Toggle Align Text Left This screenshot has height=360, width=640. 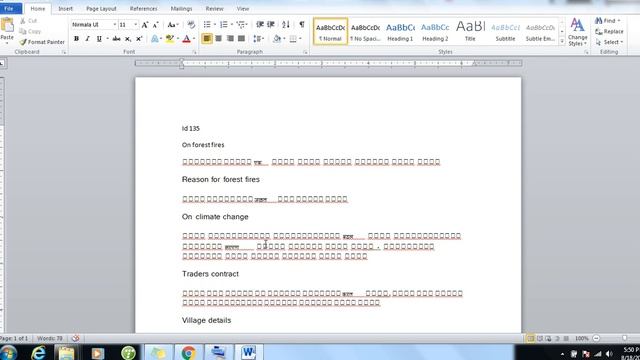207,39
